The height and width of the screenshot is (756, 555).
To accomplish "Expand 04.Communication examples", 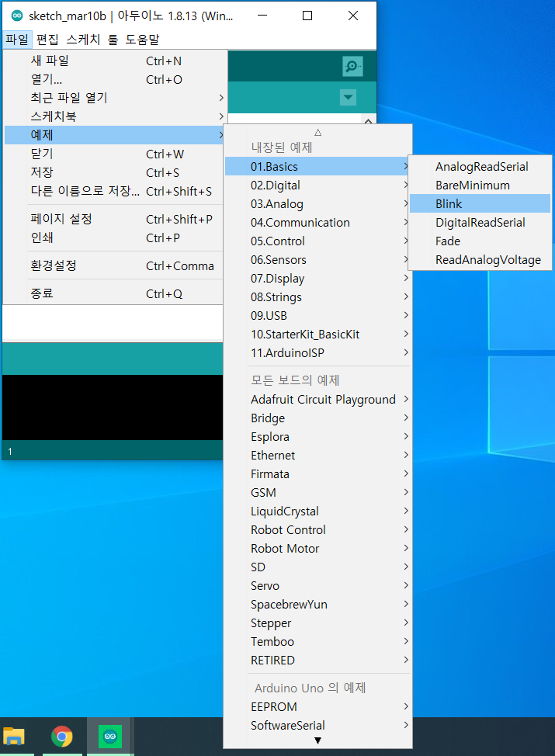I will (317, 222).
